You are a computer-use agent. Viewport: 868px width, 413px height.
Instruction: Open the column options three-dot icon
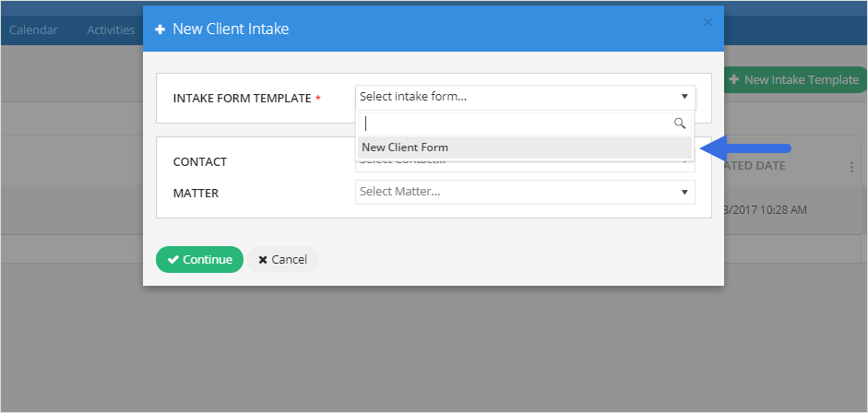click(x=852, y=167)
